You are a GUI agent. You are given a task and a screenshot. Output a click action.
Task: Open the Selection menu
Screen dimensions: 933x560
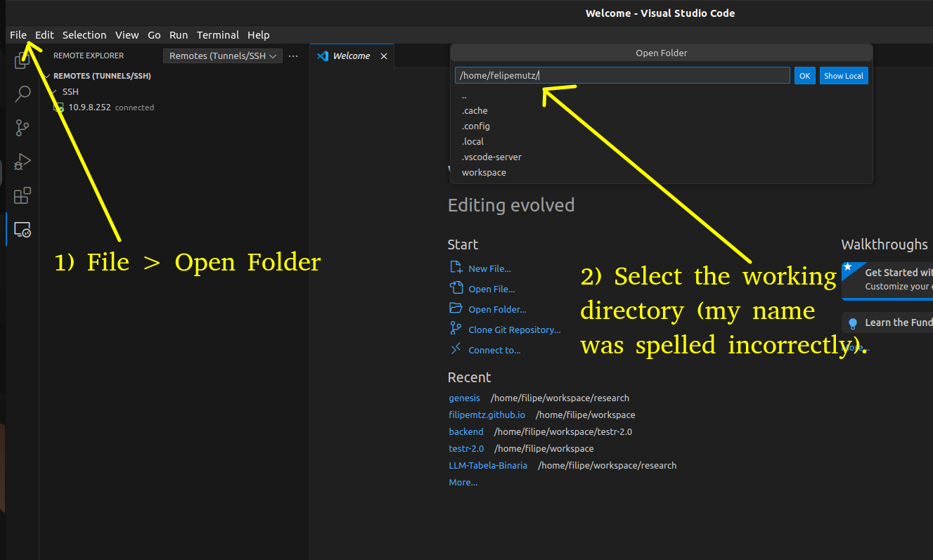[x=84, y=34]
